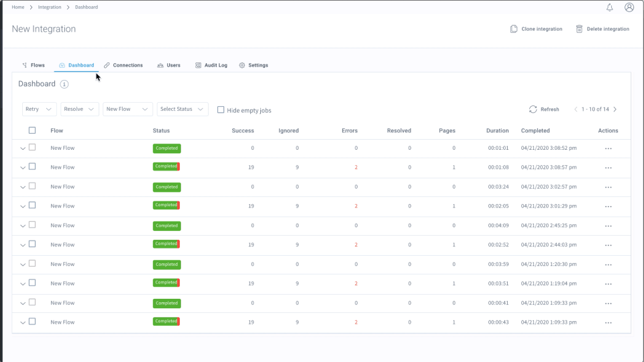Click the red error count in second row
The width and height of the screenshot is (644, 362).
click(x=356, y=167)
